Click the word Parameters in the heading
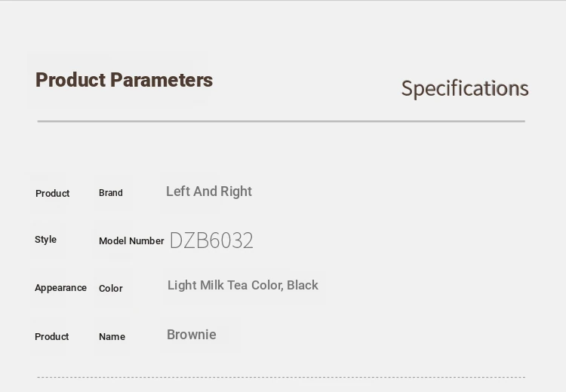 (x=161, y=80)
